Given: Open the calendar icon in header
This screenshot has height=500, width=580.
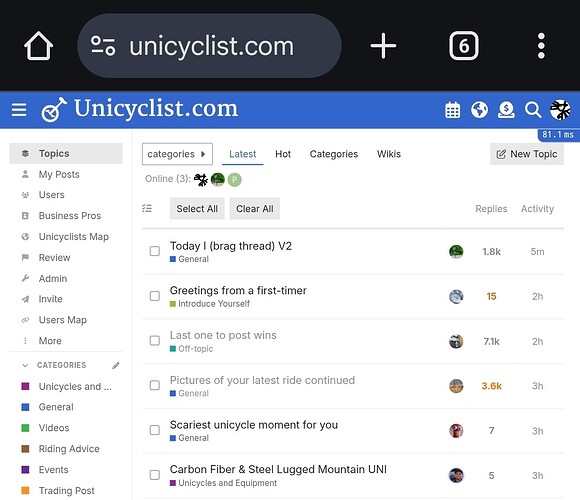Looking at the screenshot, I should 453,110.
